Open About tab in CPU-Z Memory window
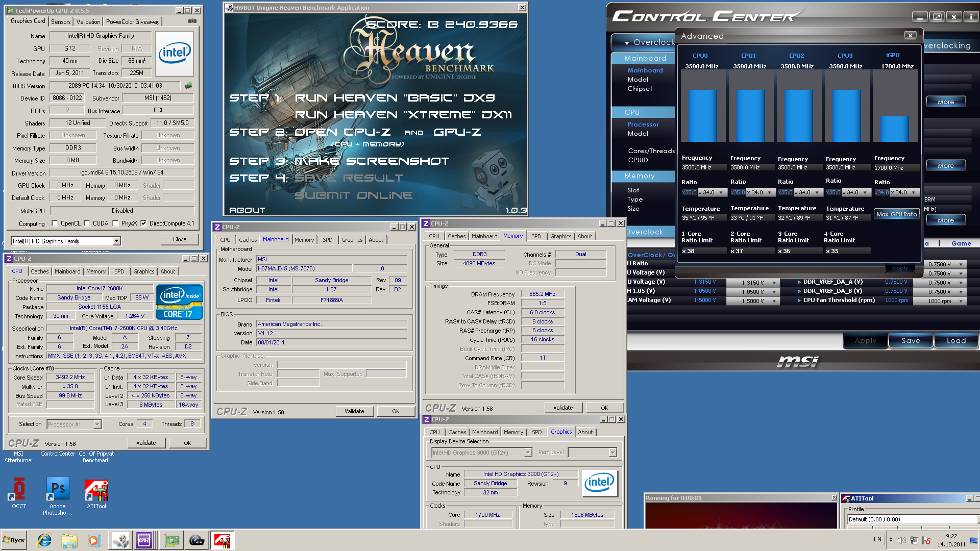Image resolution: width=980 pixels, height=551 pixels. click(x=585, y=236)
